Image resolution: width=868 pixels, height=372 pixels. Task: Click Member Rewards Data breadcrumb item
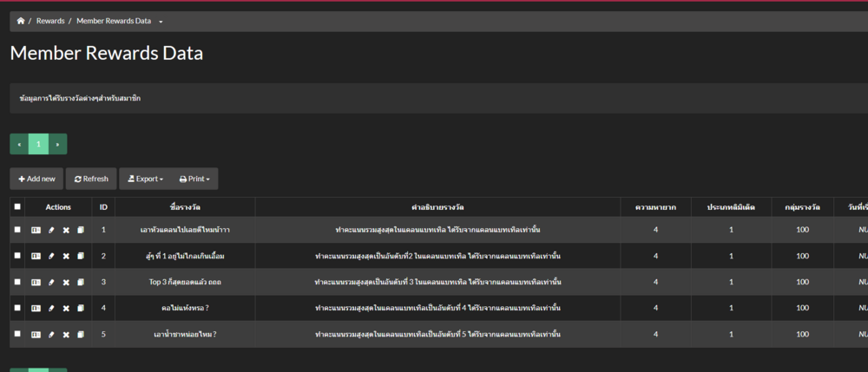pos(113,21)
